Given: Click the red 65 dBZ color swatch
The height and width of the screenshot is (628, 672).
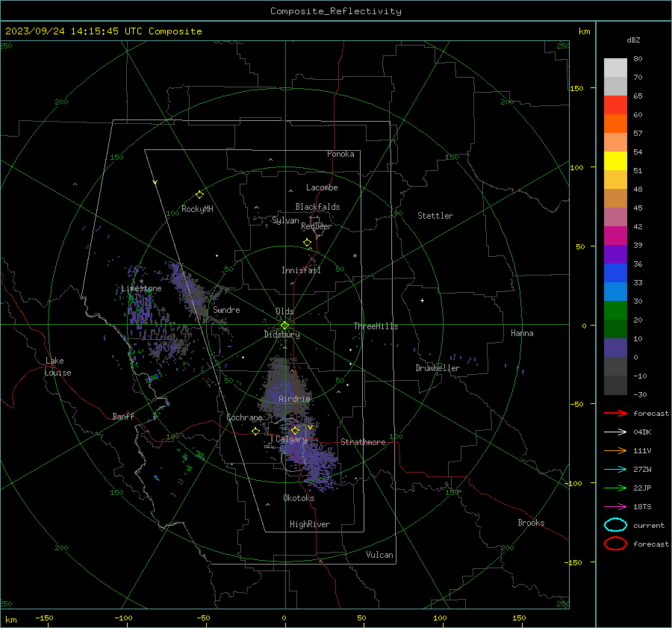Looking at the screenshot, I should click(615, 105).
